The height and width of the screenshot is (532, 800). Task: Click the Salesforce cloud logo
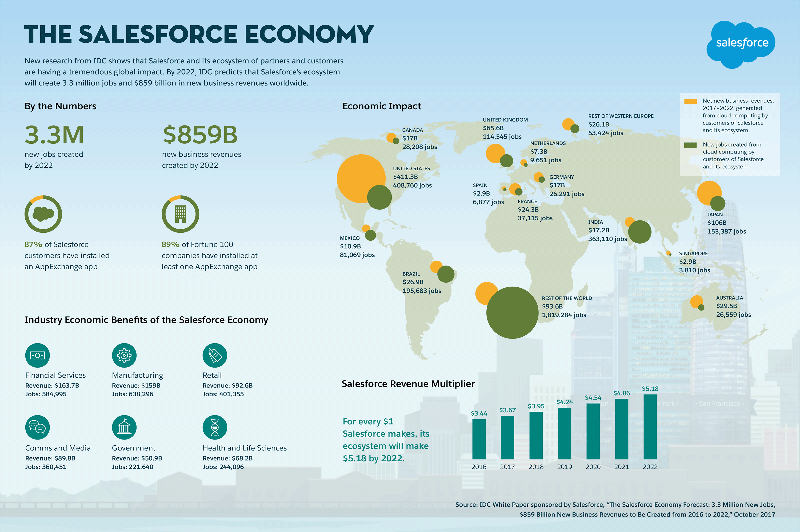(741, 45)
